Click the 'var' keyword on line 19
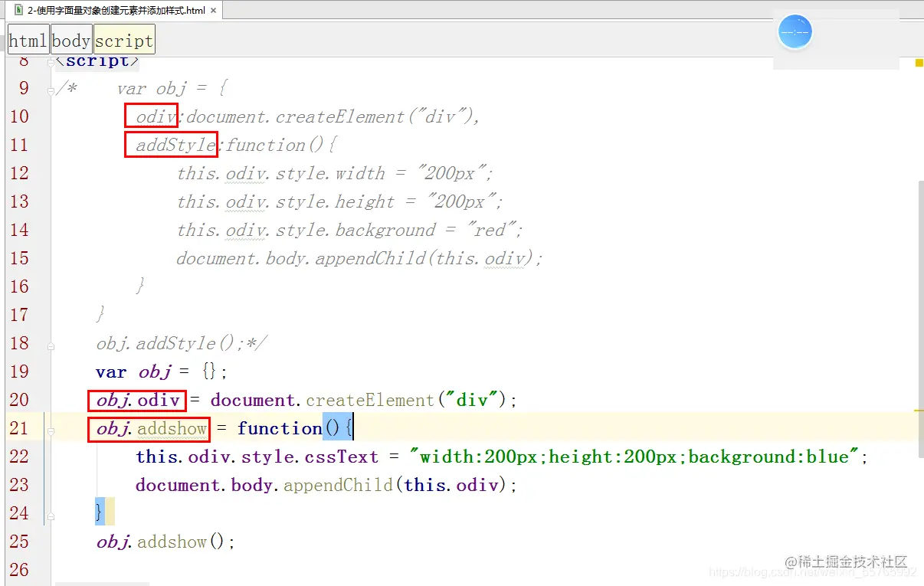This screenshot has height=586, width=924. [x=111, y=372]
